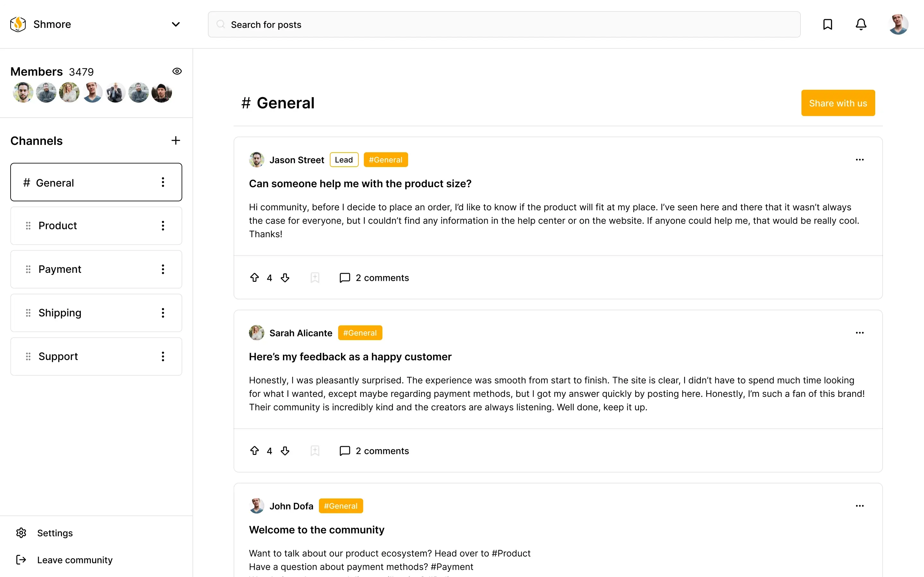Add a new channel with the plus icon
The image size is (924, 577).
click(x=175, y=140)
